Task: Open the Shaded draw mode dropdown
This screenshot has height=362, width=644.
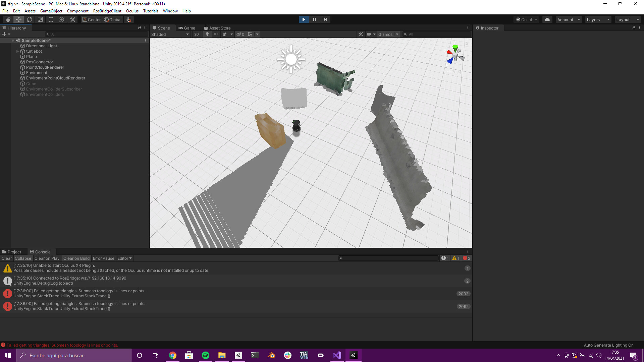Action: tap(169, 34)
